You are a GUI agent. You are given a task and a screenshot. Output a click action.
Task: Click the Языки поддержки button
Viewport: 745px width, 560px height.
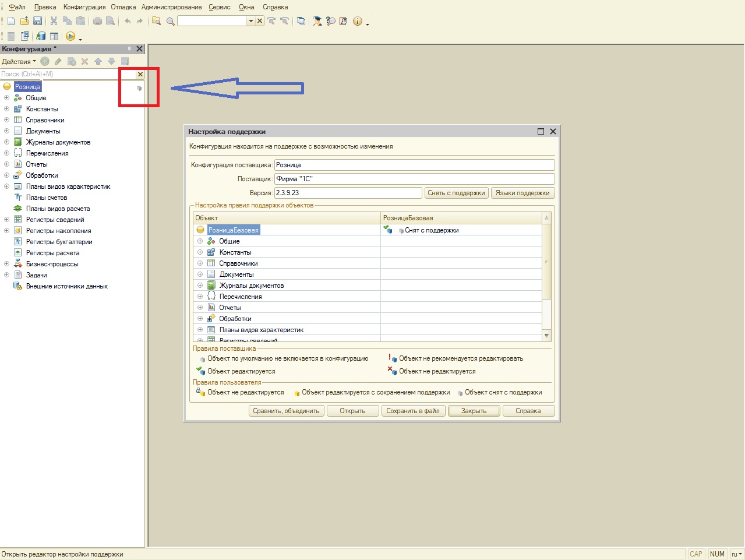(522, 193)
